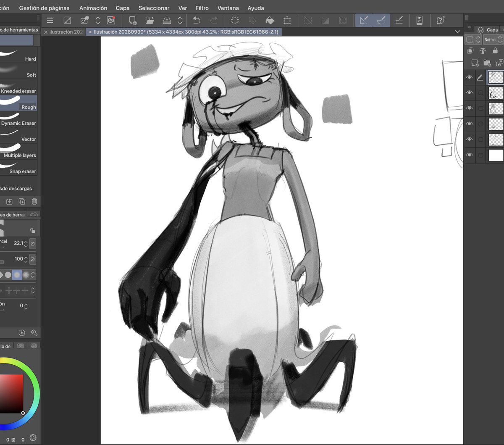Image resolution: width=504 pixels, height=445 pixels.
Task: Open the help question-mark icon
Action: point(440,20)
